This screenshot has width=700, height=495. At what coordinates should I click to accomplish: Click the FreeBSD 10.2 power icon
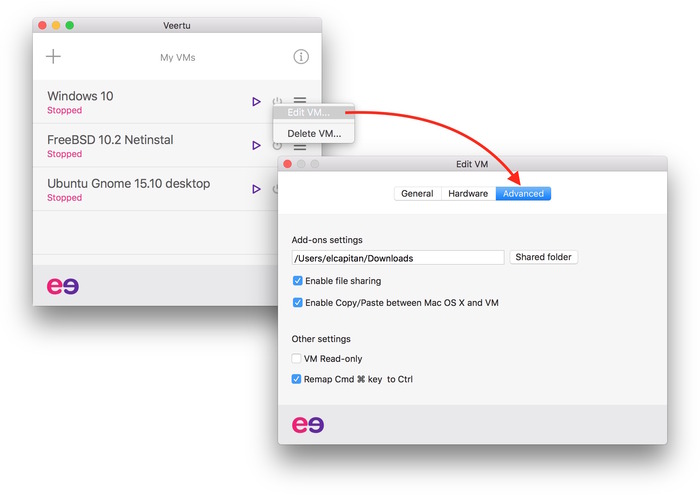point(277,146)
